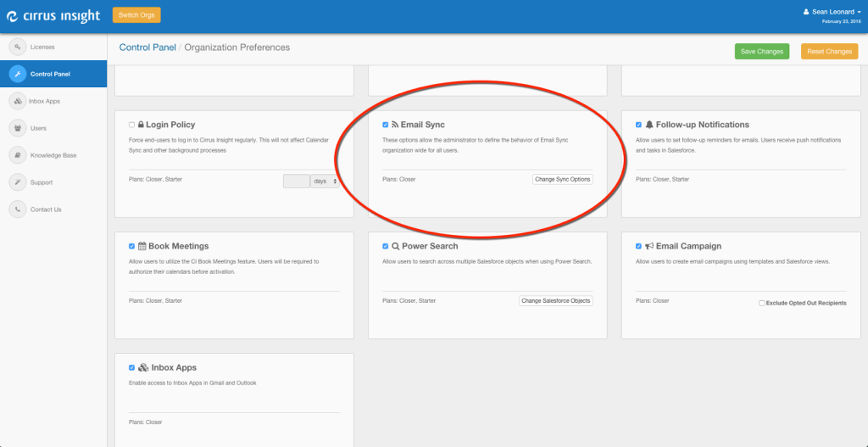Image resolution: width=868 pixels, height=447 pixels.
Task: Toggle the Follow-up Notifications checkbox
Action: pyautogui.click(x=639, y=125)
